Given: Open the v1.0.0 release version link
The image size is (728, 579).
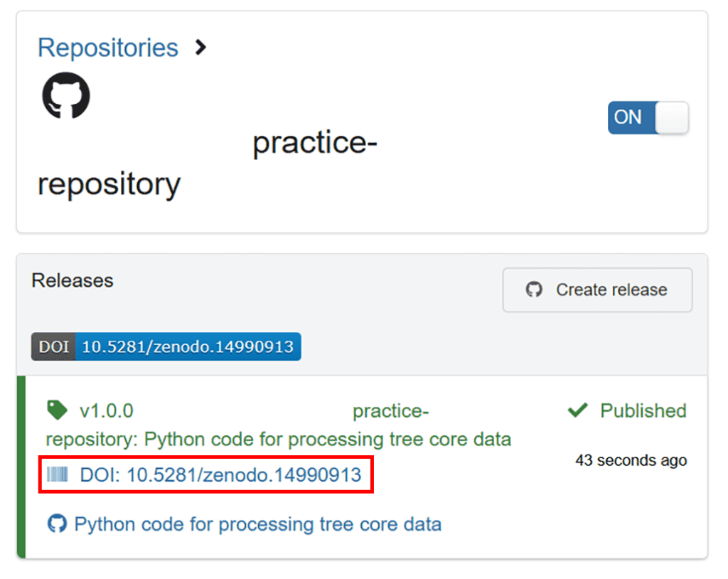Looking at the screenshot, I should (107, 411).
